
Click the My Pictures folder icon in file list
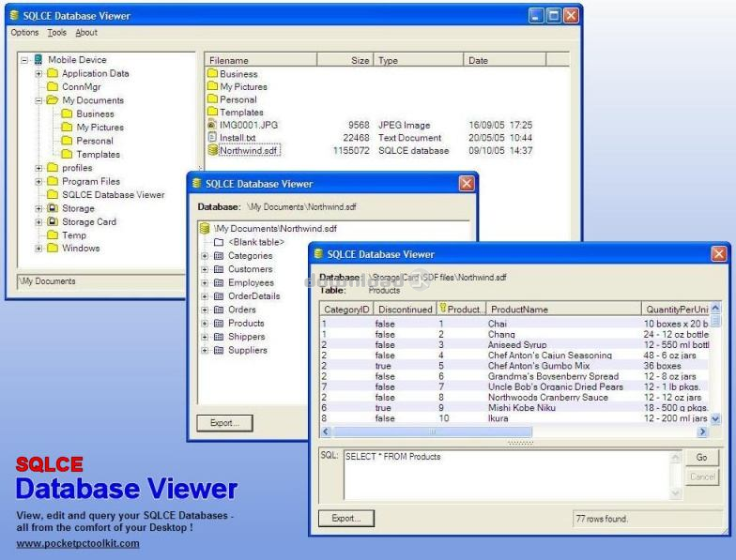212,86
